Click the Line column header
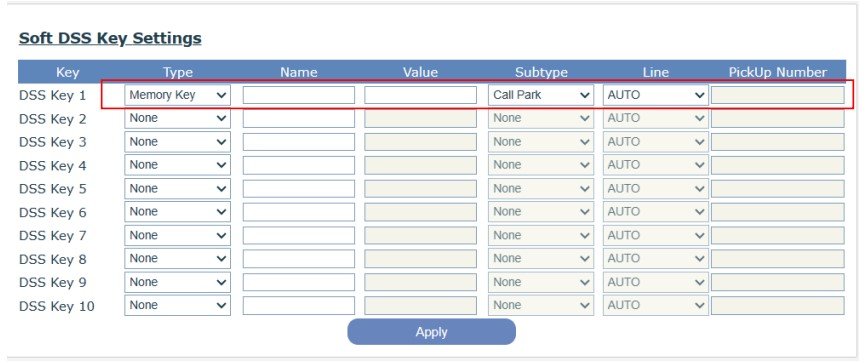866x363 pixels. click(656, 72)
